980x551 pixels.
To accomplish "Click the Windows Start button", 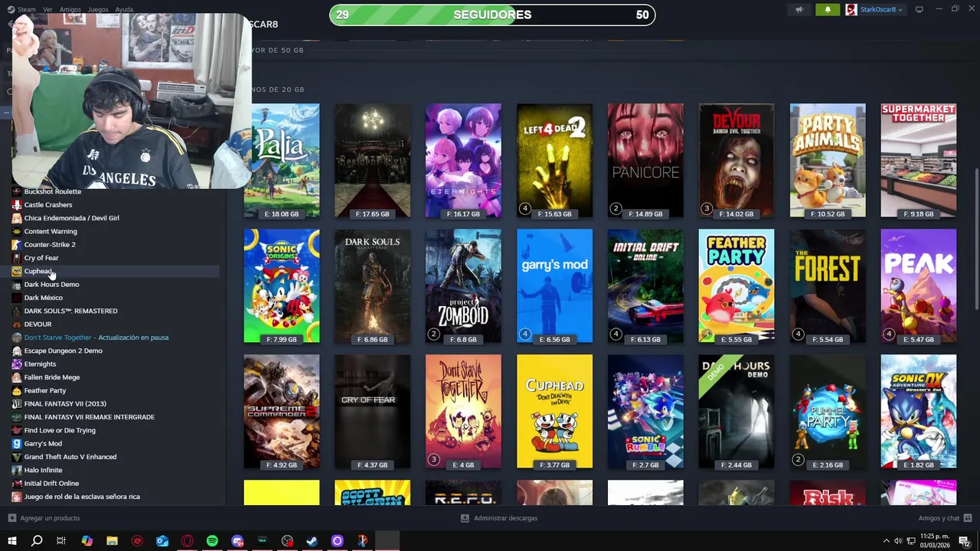I will (x=12, y=541).
